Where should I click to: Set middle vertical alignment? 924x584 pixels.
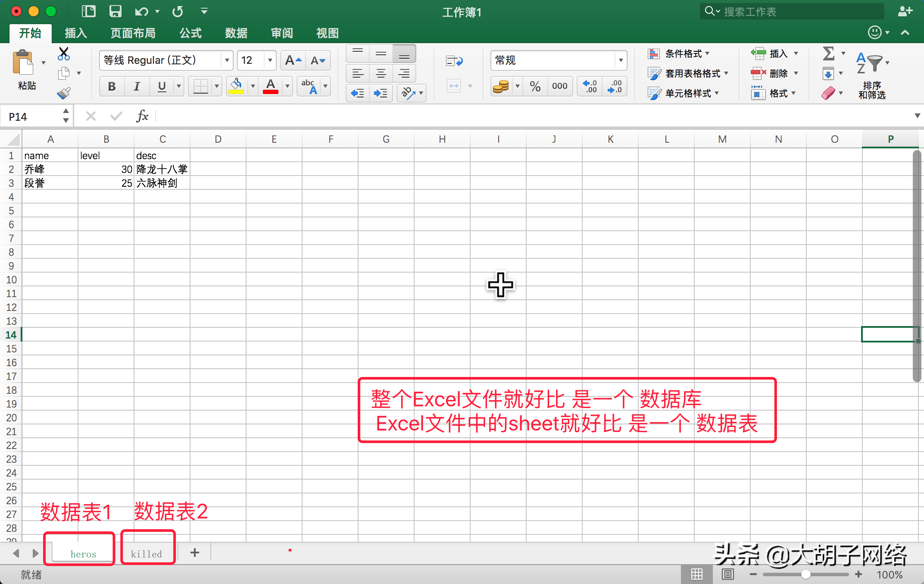click(381, 54)
